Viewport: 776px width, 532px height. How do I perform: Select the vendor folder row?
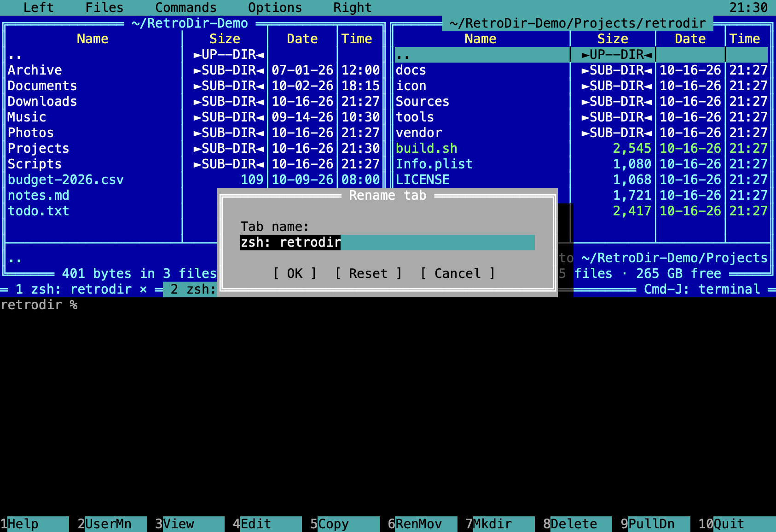click(582, 133)
